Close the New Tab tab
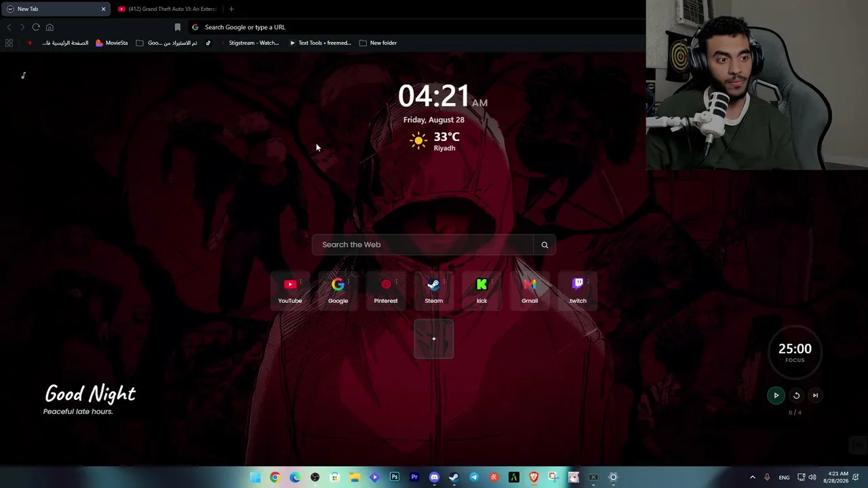This screenshot has width=868, height=488. pos(103,9)
